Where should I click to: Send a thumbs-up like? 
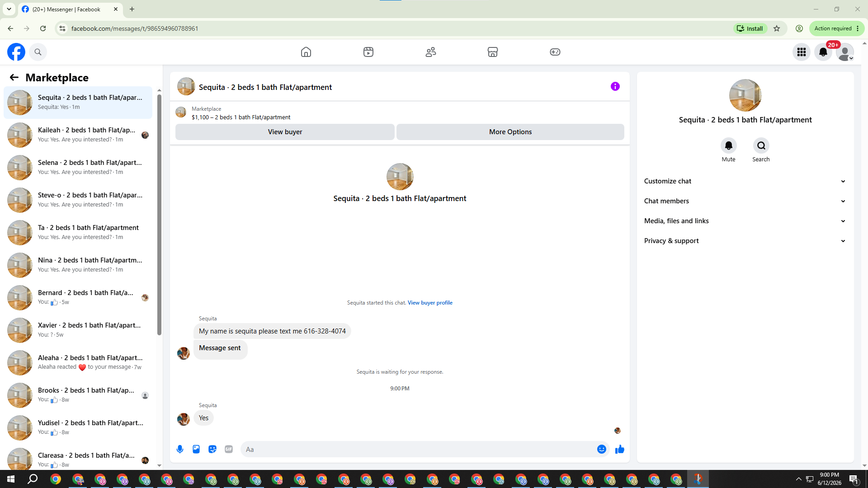620,449
